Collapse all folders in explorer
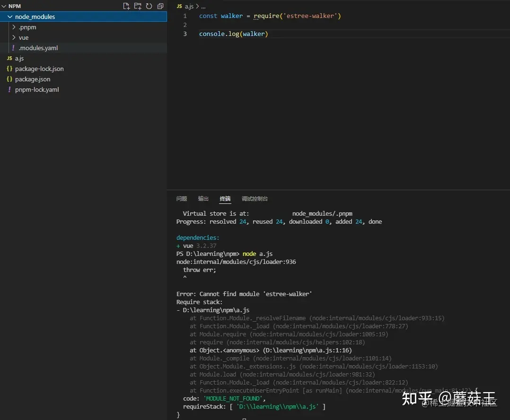 pyautogui.click(x=160, y=6)
